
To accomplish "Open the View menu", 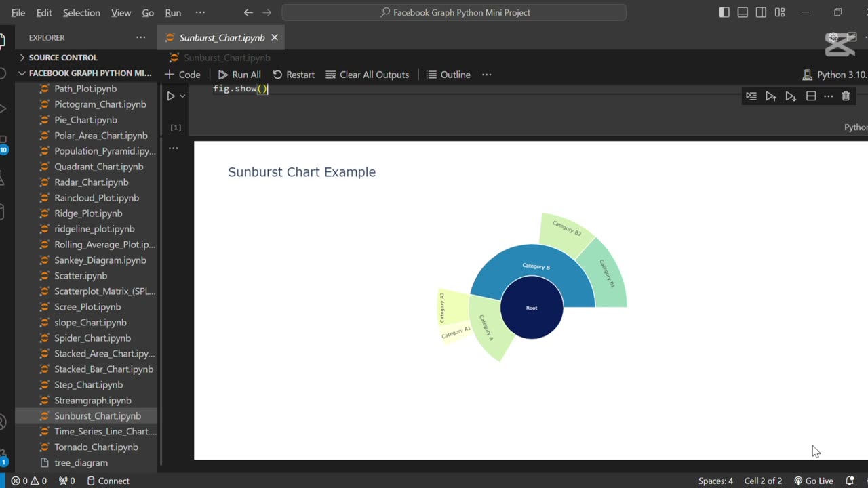I will tap(121, 12).
